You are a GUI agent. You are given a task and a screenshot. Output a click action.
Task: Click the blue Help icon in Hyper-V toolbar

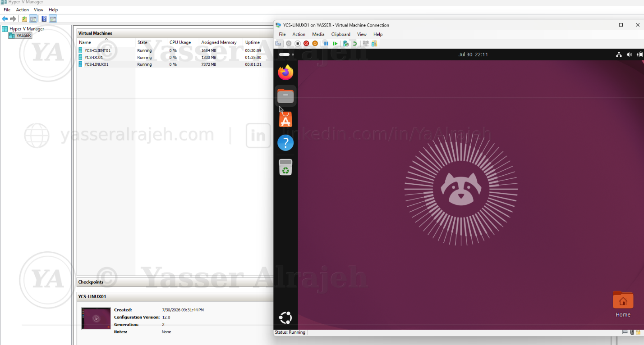44,19
